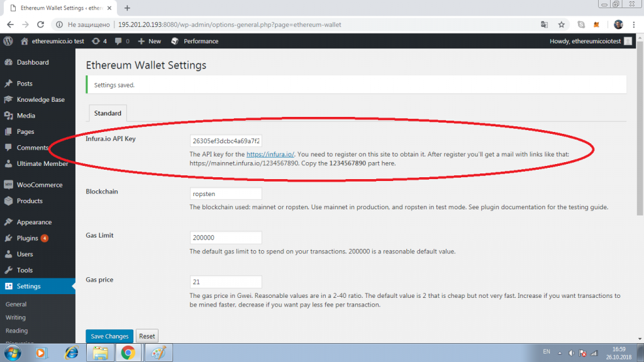Click the Blockchain field containing ropsten
Viewport: 644px width, 362px height.
pos(226,194)
